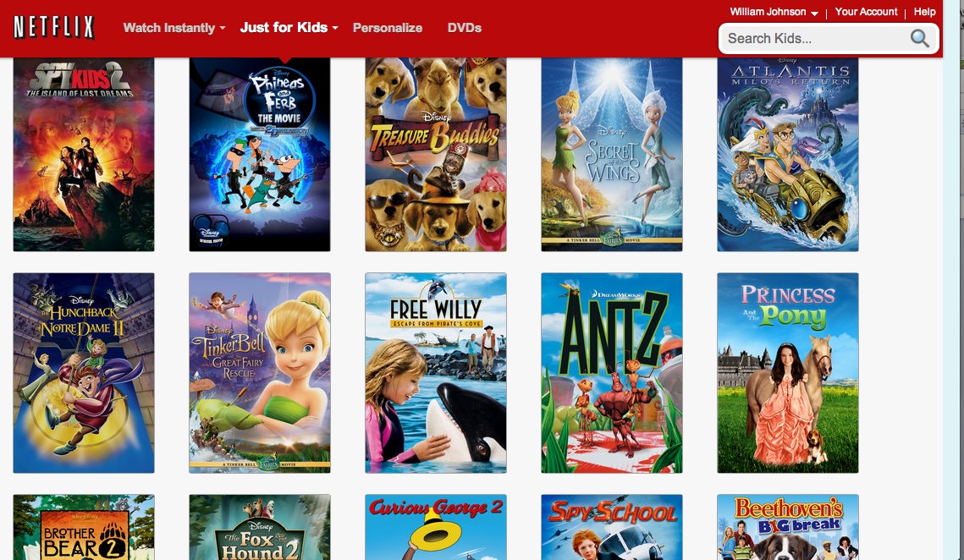Image resolution: width=964 pixels, height=560 pixels.
Task: Open the Antz movie poster
Action: pyautogui.click(x=612, y=373)
